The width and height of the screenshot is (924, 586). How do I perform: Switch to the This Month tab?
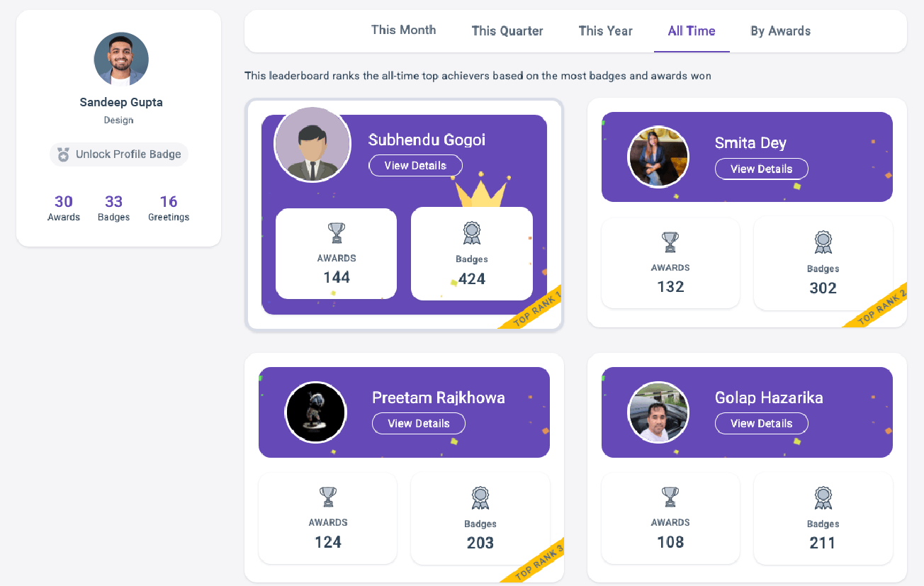(x=403, y=30)
